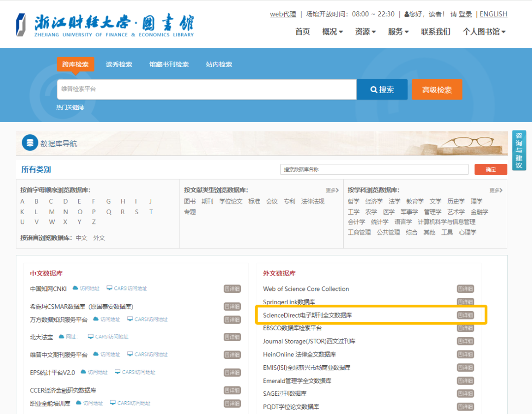Click the detail icon for 北大法宝

tap(232, 337)
